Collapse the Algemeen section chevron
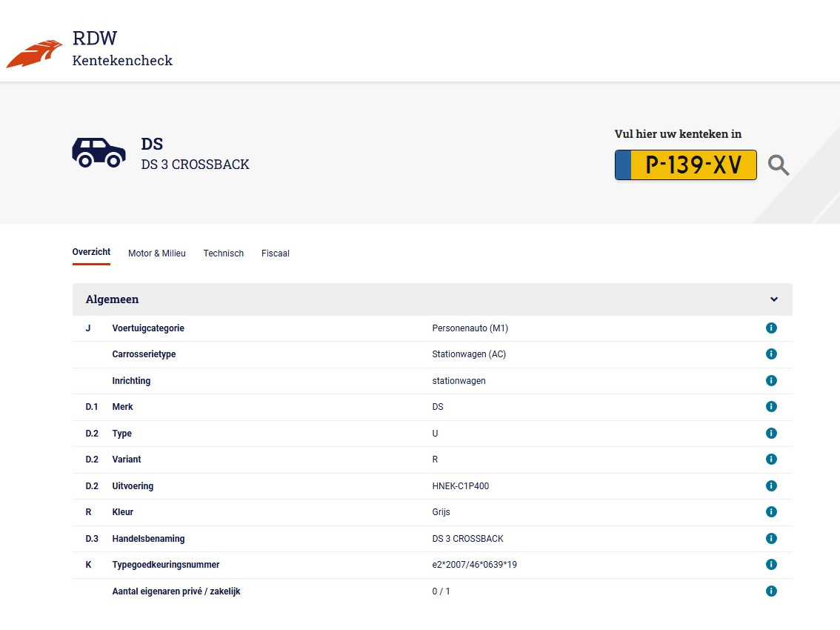 coord(773,299)
